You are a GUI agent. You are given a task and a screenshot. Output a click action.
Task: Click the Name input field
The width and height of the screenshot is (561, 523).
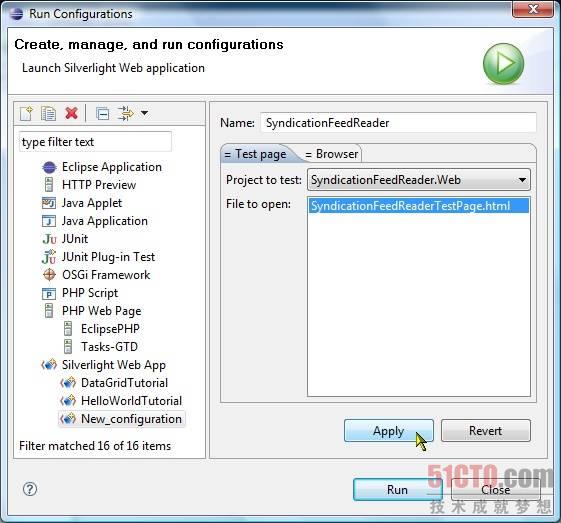tap(399, 123)
